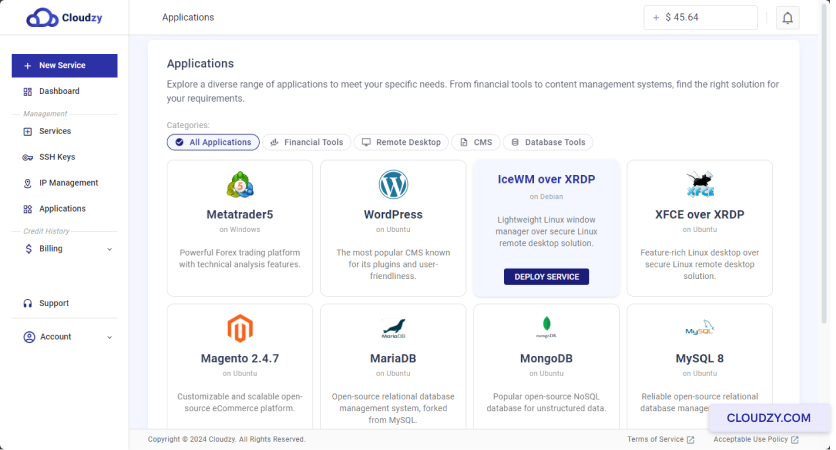Filter by Database Tools category

tap(548, 142)
